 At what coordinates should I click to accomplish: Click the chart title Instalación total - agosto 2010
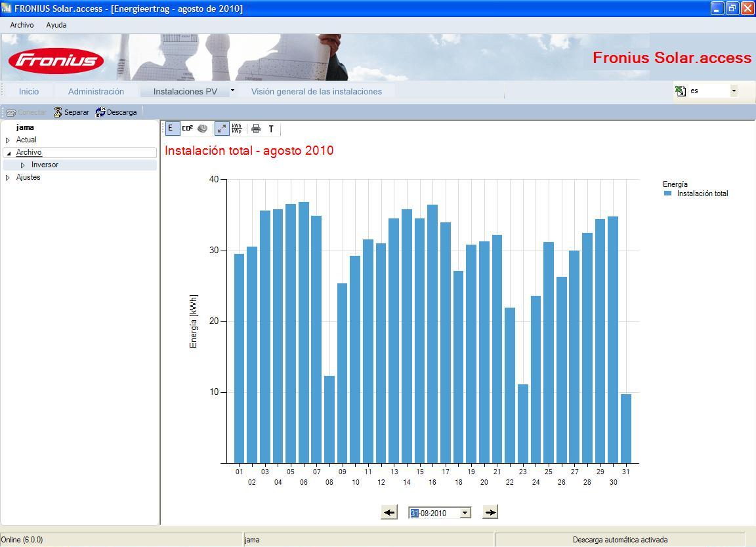pyautogui.click(x=249, y=150)
